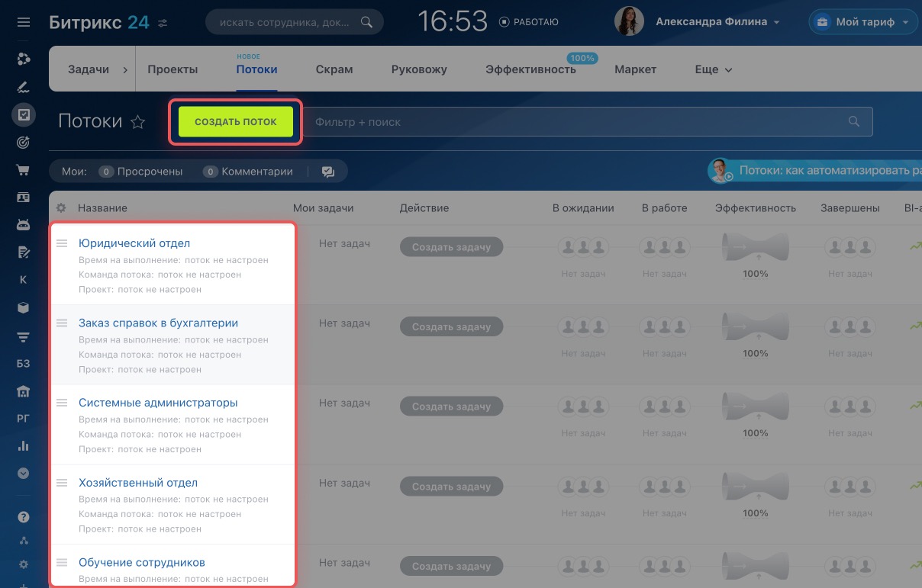Open the hamburger main menu
The width and height of the screenshot is (922, 588).
pyautogui.click(x=24, y=22)
